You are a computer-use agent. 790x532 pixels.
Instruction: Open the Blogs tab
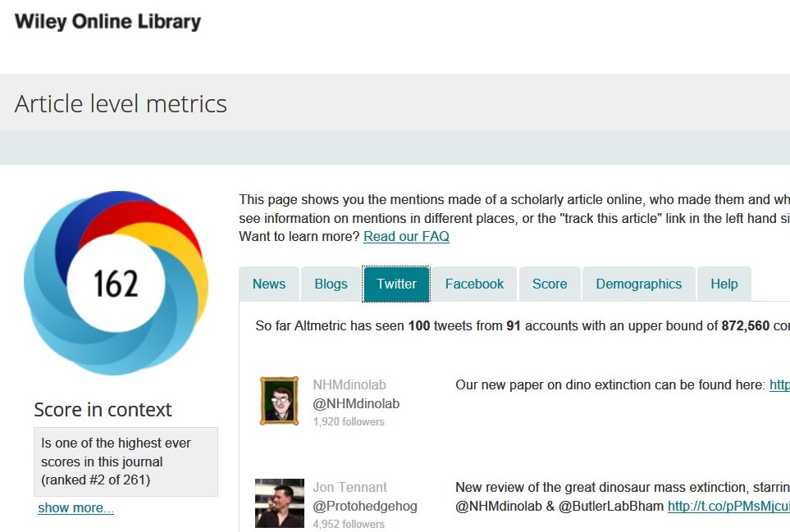click(331, 284)
